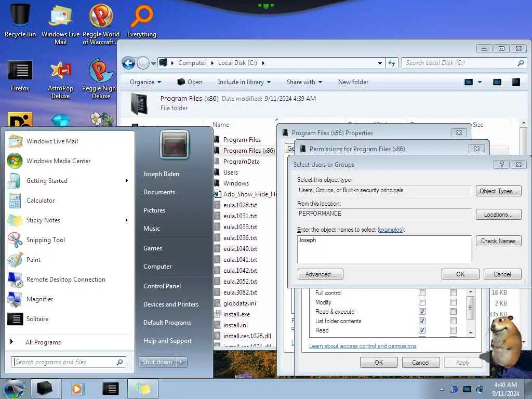Open the recent pages dropdown beside nav arrows
Viewport: 532px width, 399px height.
(153, 63)
